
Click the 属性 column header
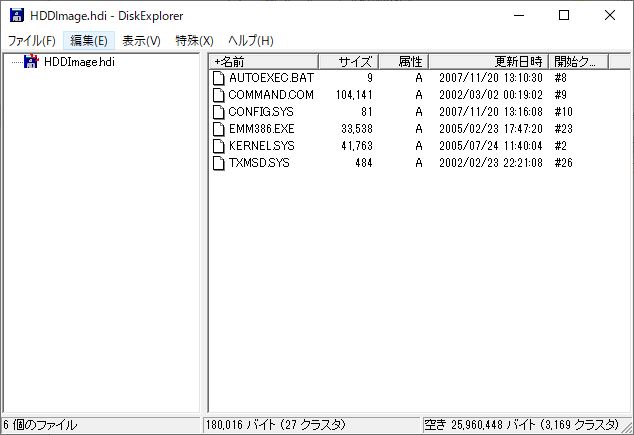pyautogui.click(x=403, y=61)
